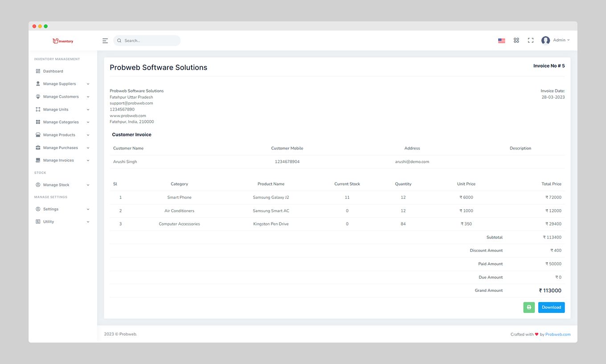Click the Manage Units icon

coord(38,109)
